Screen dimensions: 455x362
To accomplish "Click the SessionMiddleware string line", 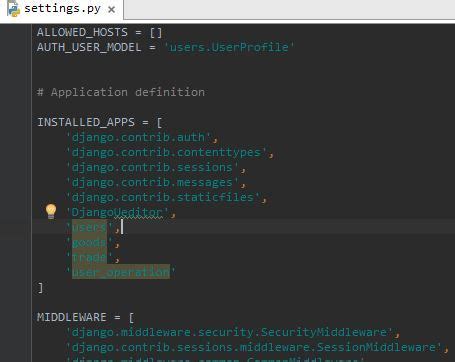I will click(254, 347).
